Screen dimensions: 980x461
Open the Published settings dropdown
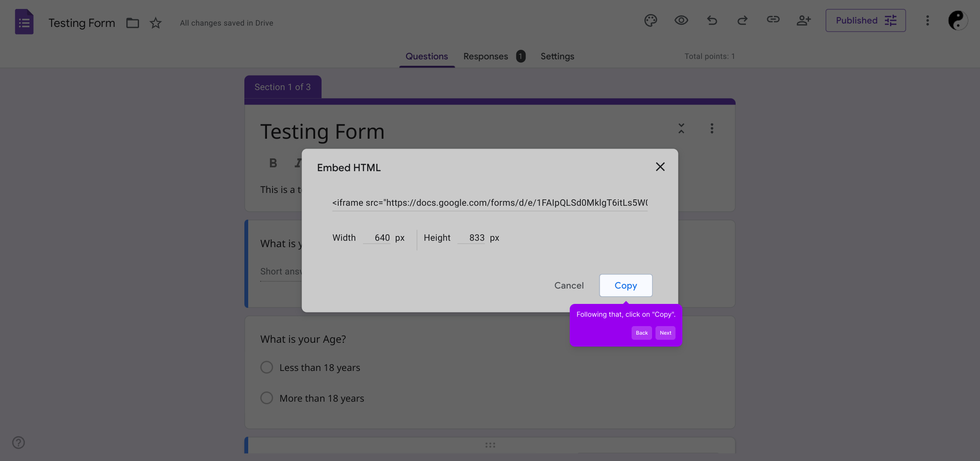point(865,20)
